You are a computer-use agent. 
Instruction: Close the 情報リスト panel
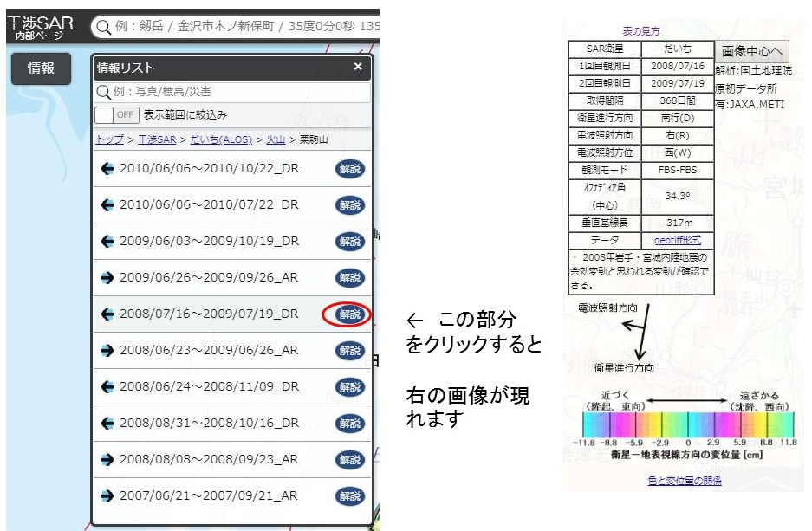coord(358,66)
